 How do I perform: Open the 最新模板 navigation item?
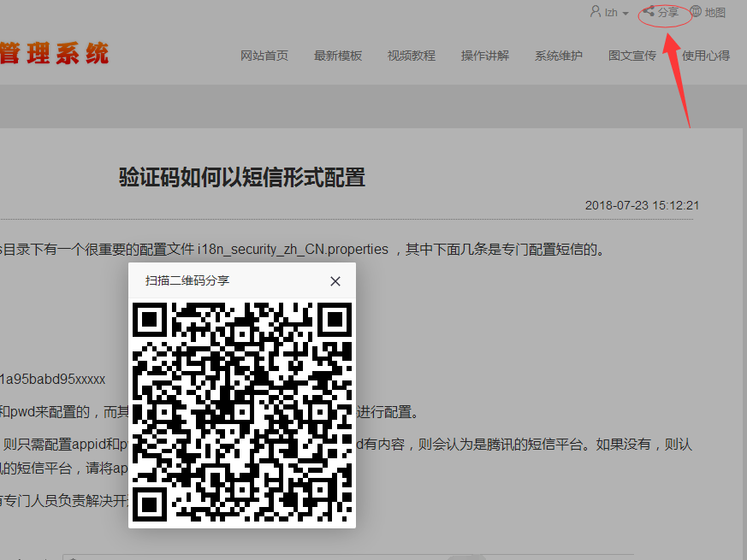[x=338, y=56]
